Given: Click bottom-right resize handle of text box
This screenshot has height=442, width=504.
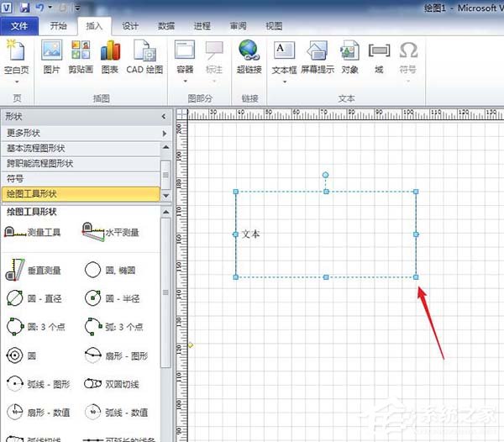Looking at the screenshot, I should 416,277.
